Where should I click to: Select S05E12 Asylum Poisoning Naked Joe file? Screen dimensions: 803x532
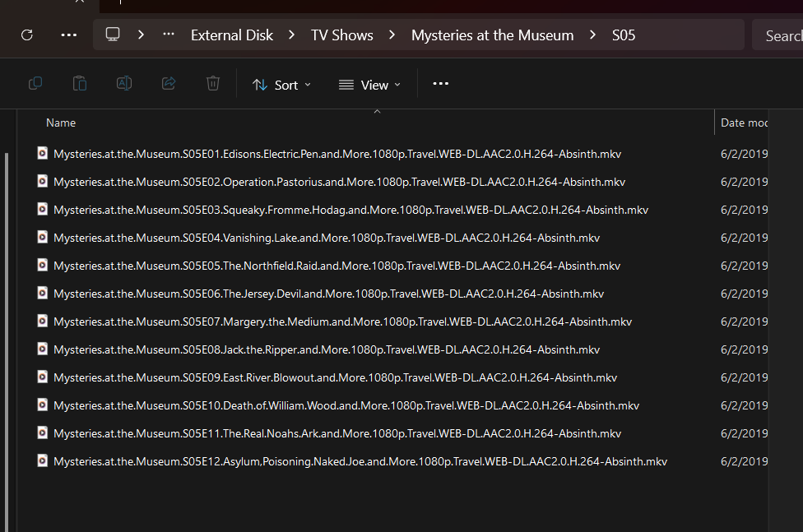click(360, 461)
